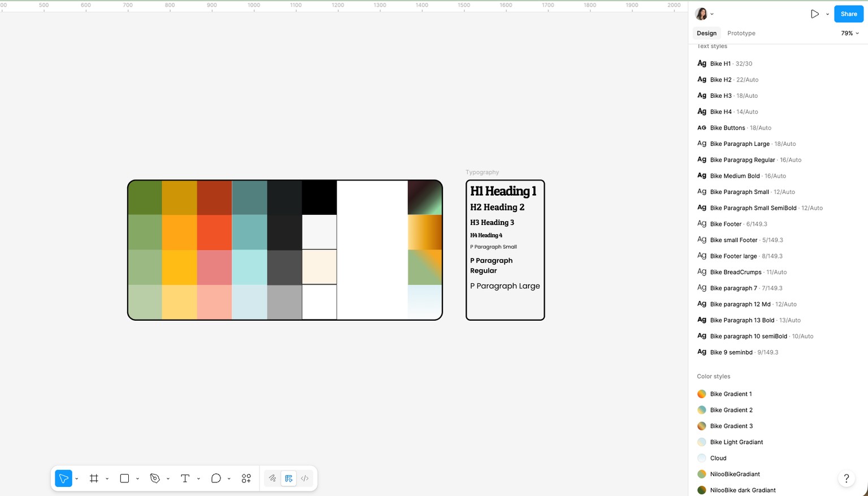Open Frame tool options dropdown
This screenshot has height=496, width=868.
click(107, 479)
